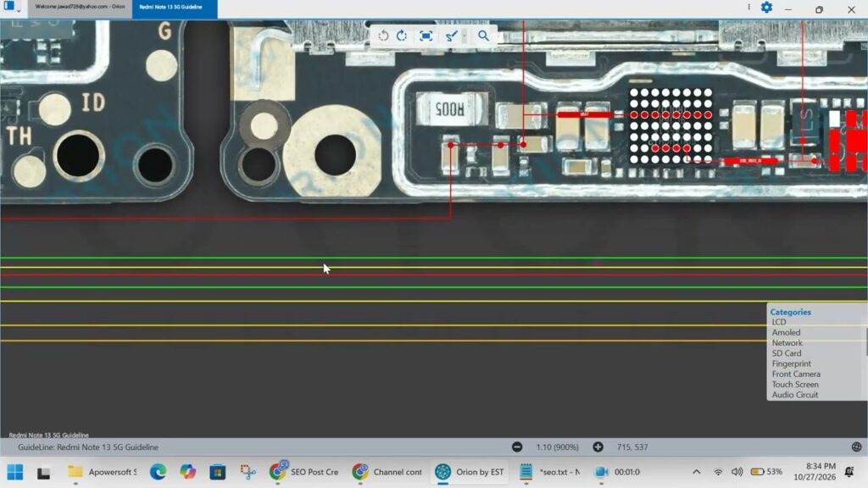The height and width of the screenshot is (488, 868).
Task: Switch to SEO Post Cre Chrome window
Action: tap(303, 472)
